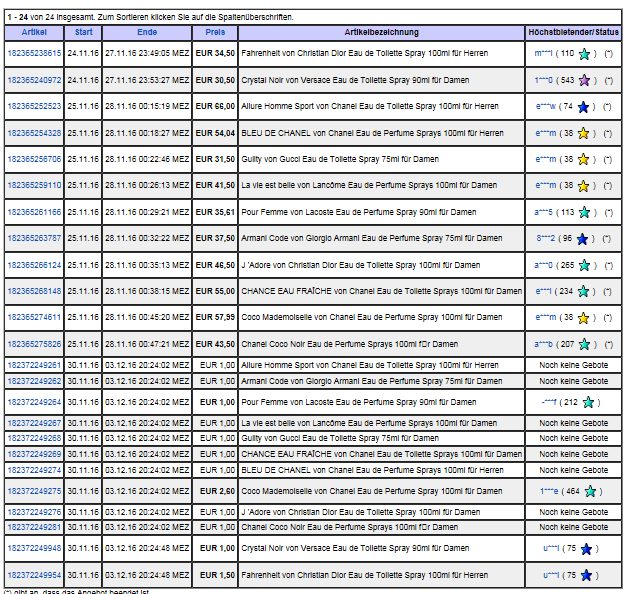Sort table by Artikel column header
Image resolution: width=627 pixels, height=594 pixels.
pyautogui.click(x=34, y=32)
